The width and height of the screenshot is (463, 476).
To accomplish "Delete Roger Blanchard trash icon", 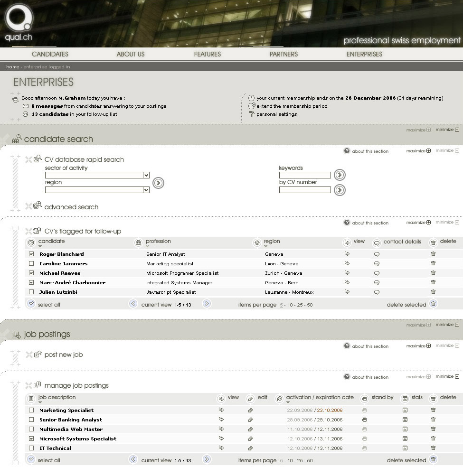I will coord(433,253).
